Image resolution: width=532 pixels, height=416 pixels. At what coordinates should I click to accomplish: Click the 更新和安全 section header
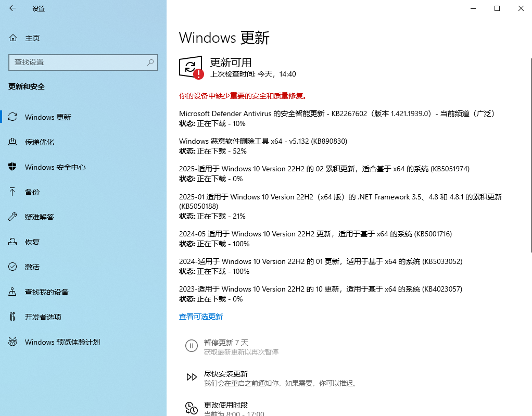pos(27,86)
